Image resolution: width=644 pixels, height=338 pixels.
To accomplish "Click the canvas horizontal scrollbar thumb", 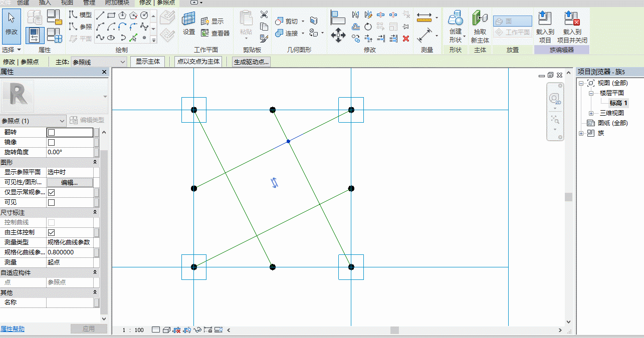I will (x=394, y=330).
